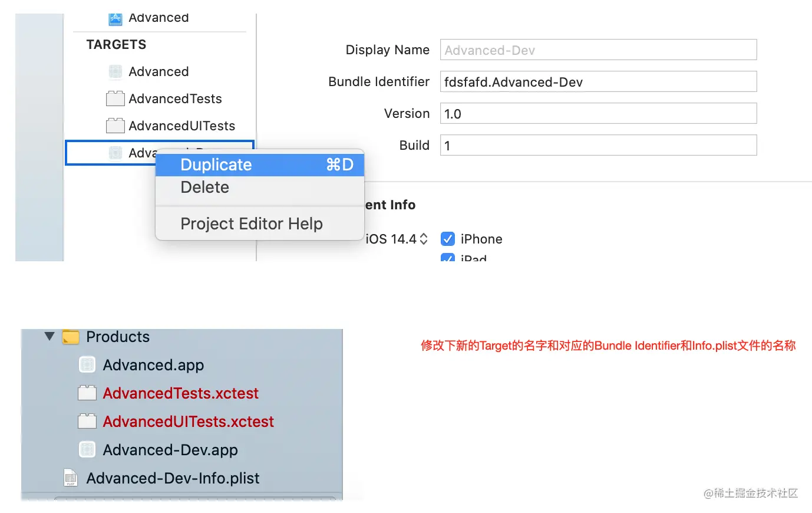This screenshot has width=812, height=513.
Task: Click the selected Advanced-Dev target icon
Action: point(115,153)
